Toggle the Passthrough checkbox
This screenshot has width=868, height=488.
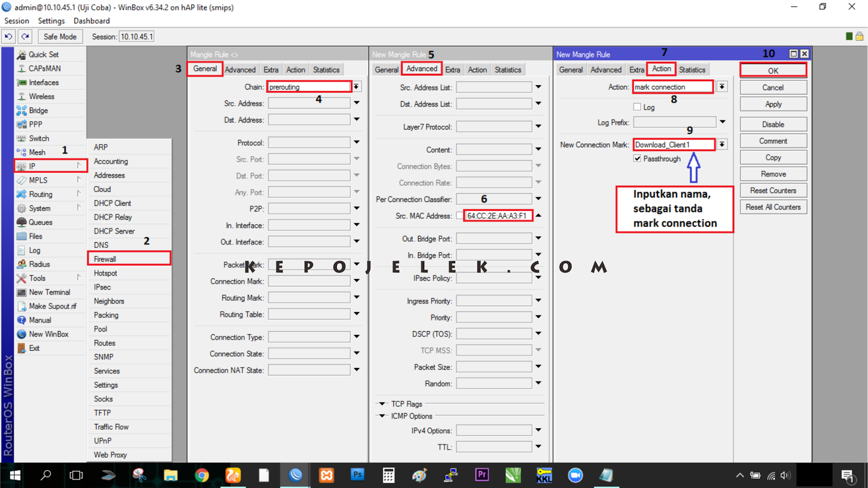point(637,159)
